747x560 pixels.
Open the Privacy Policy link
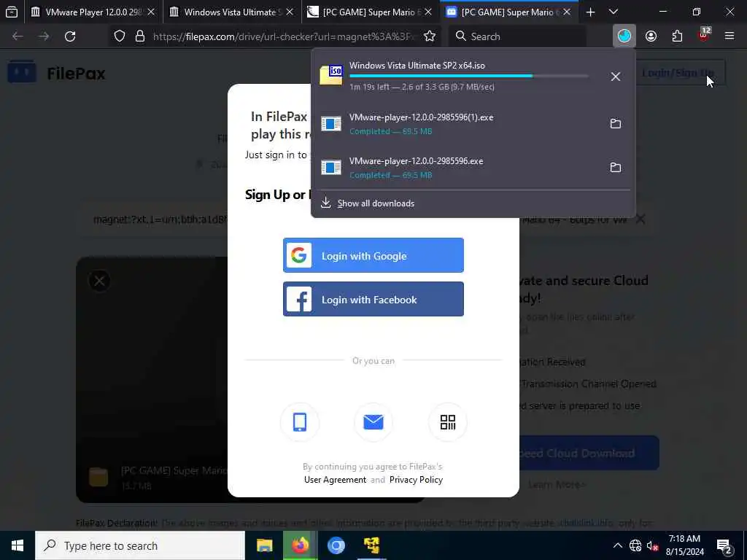[416, 480]
